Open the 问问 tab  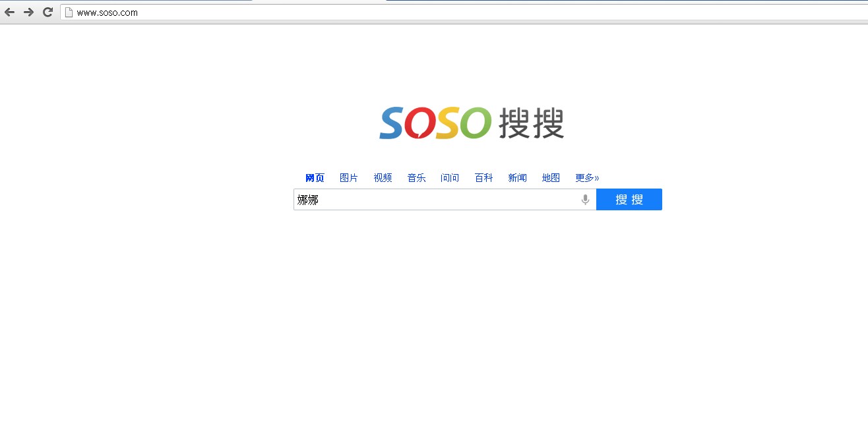(450, 178)
